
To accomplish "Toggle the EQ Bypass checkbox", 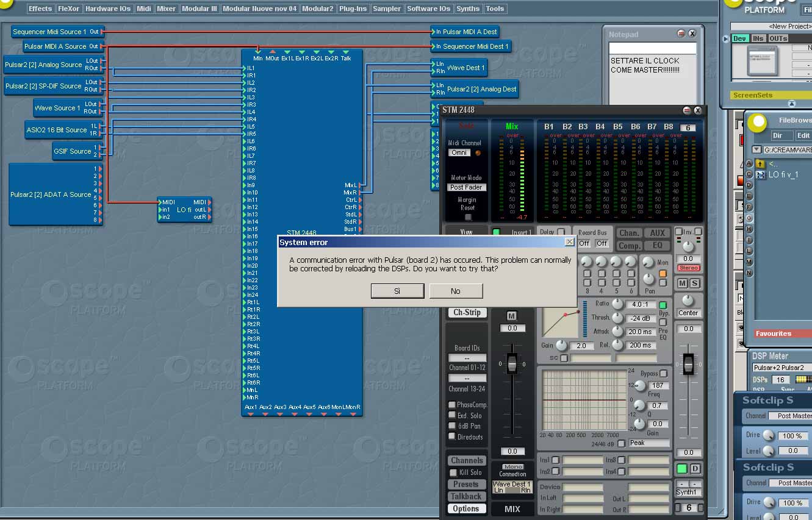I will pos(664,374).
